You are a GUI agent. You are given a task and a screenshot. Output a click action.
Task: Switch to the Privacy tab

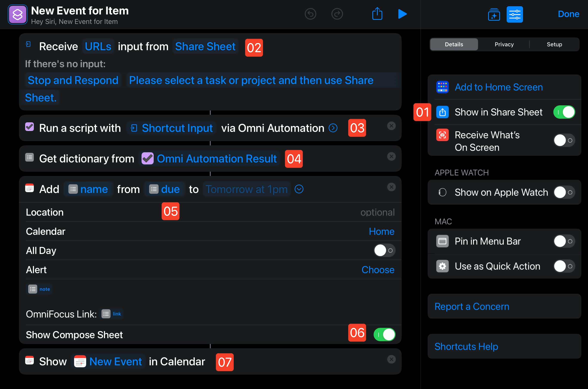(504, 44)
